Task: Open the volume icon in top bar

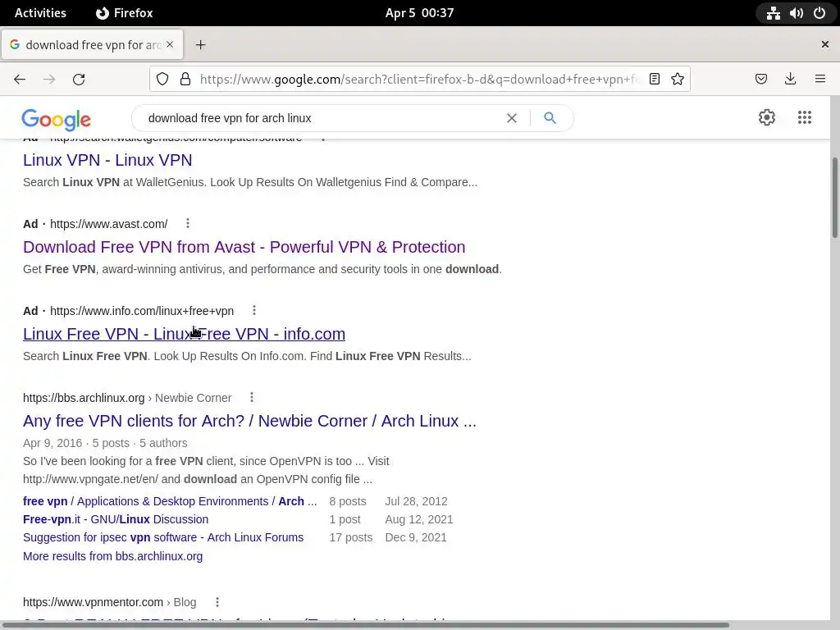Action: 796,13
